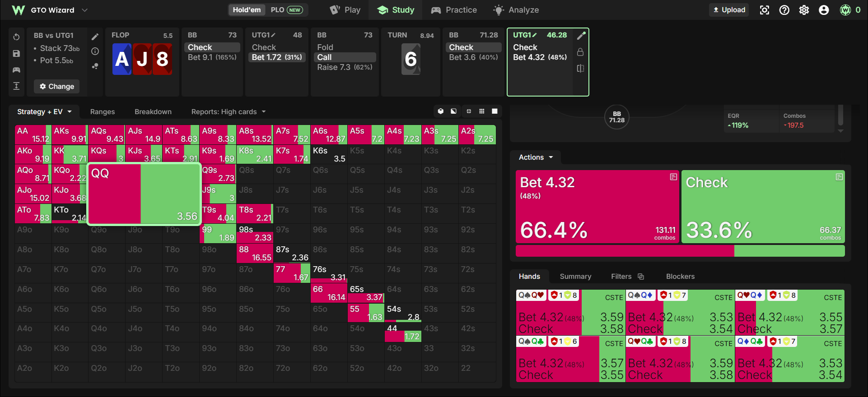Click the turn card 6
This screenshot has width=868, height=397.
411,59
